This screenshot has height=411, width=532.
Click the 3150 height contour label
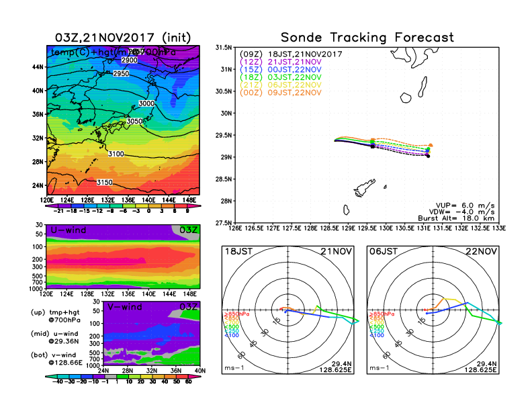pos(104,182)
